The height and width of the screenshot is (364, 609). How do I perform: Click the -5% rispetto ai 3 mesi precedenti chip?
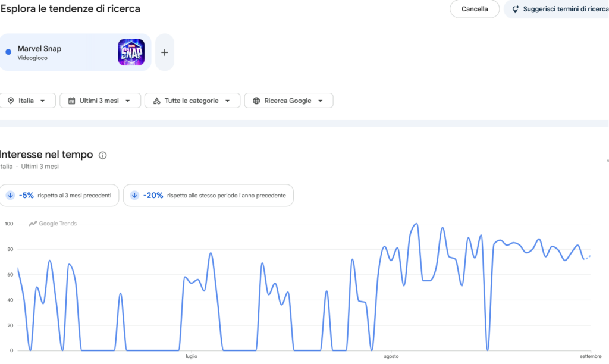pyautogui.click(x=59, y=196)
